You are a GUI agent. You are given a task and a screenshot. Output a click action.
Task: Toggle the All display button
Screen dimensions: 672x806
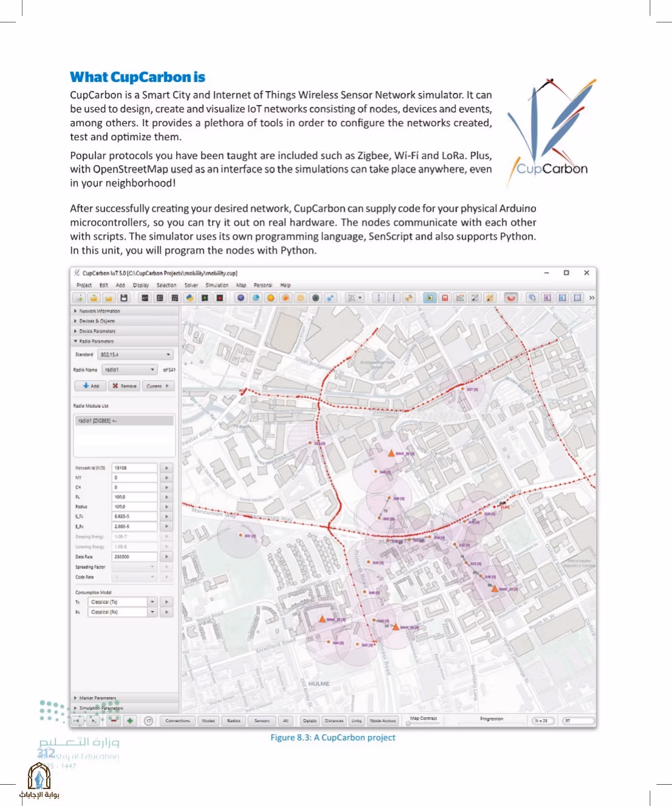click(286, 721)
